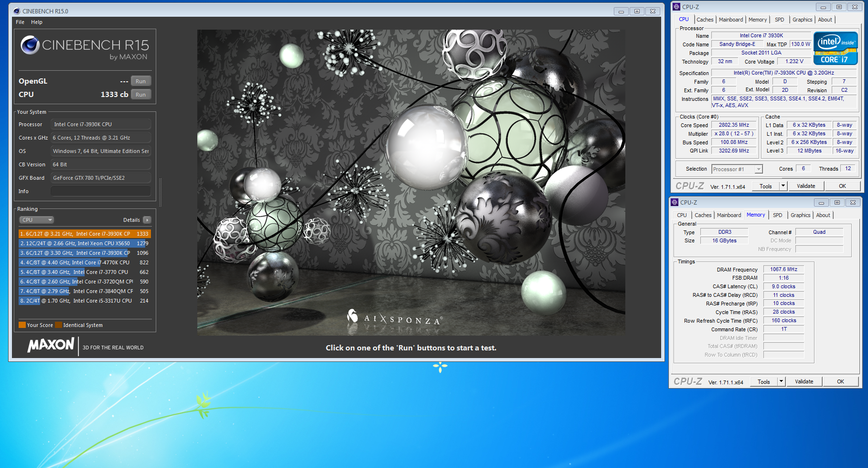Click the Details arrow icon in Ranking

click(147, 220)
